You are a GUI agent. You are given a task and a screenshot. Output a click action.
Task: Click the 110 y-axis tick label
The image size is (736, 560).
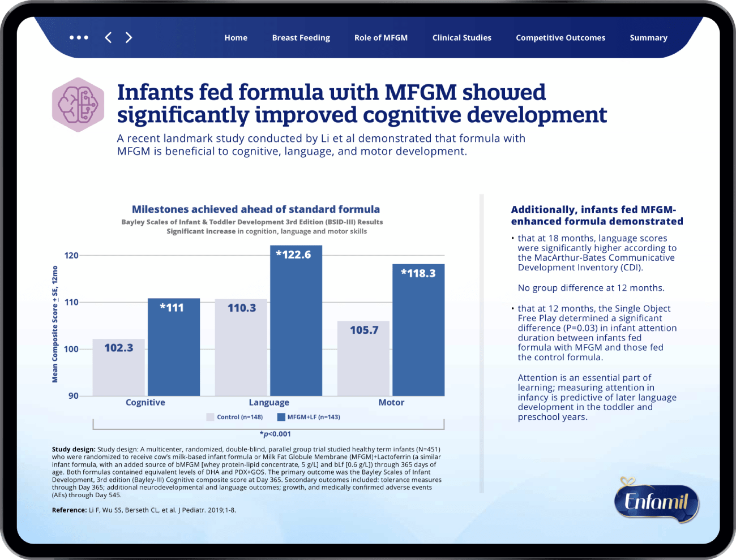(71, 302)
